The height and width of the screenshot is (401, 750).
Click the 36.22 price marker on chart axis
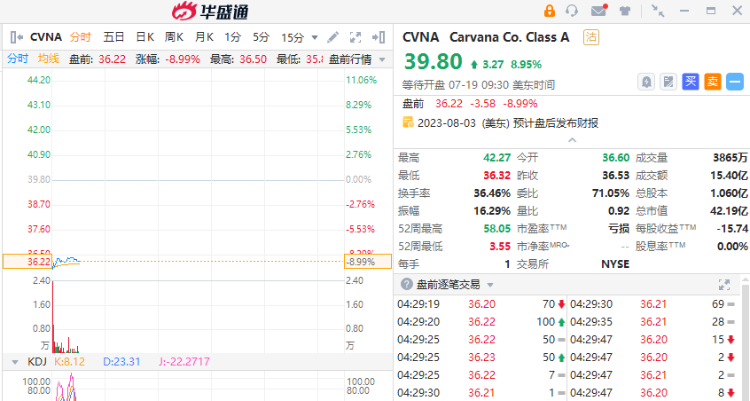pos(28,262)
